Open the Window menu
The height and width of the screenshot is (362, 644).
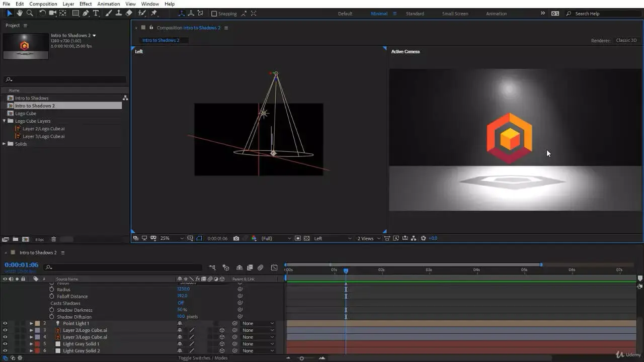click(150, 4)
